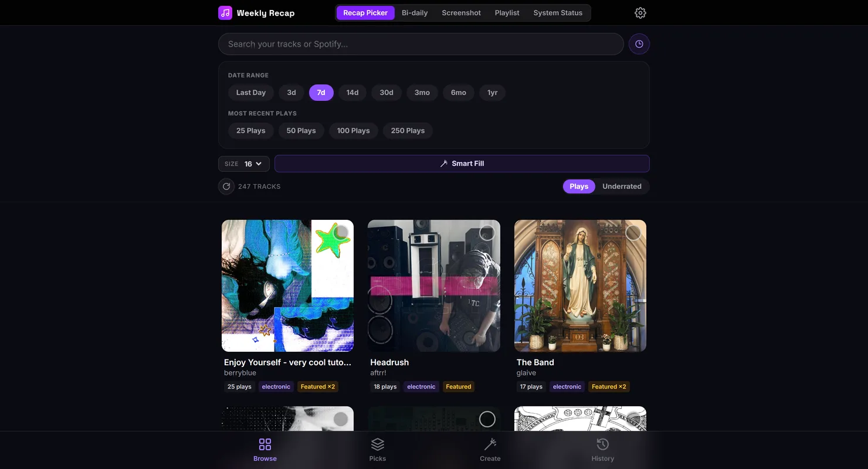Open the Create wand icon
868x469 pixels.
click(490, 444)
